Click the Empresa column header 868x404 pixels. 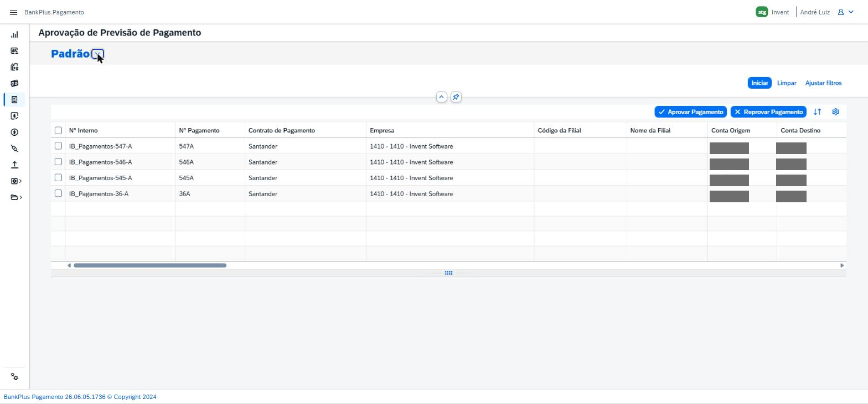(x=449, y=130)
